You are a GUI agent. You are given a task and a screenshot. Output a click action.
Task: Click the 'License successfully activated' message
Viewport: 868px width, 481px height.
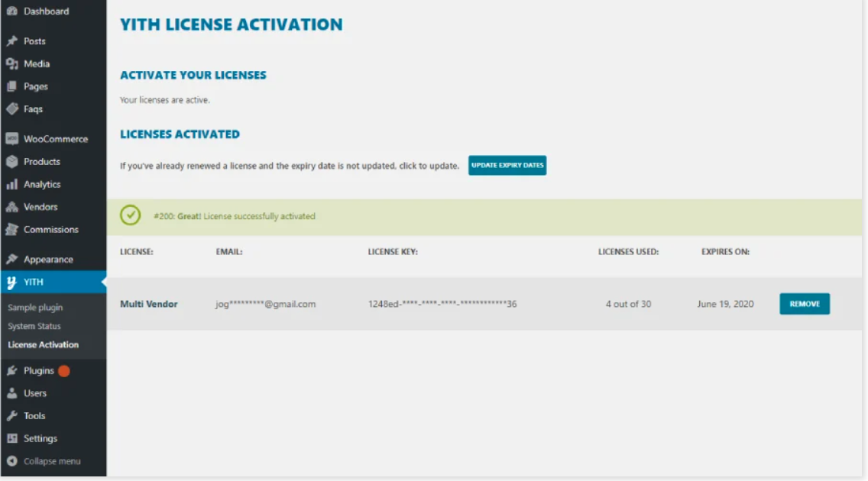pyautogui.click(x=234, y=216)
